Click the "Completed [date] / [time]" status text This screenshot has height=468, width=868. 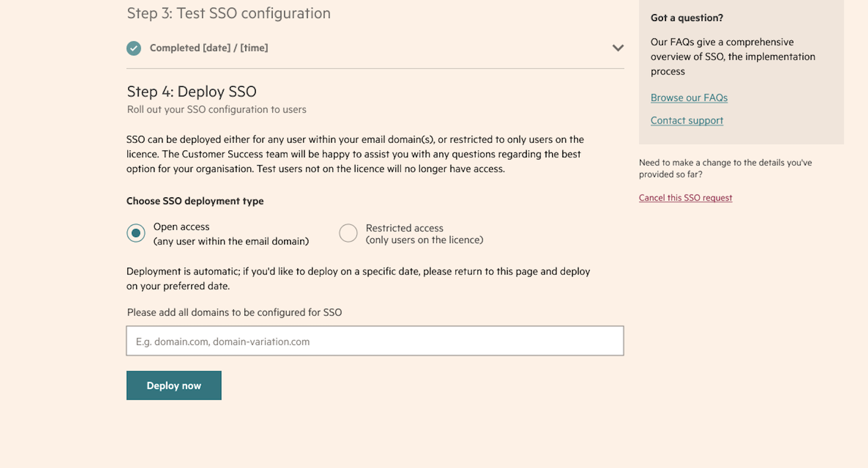pos(209,48)
